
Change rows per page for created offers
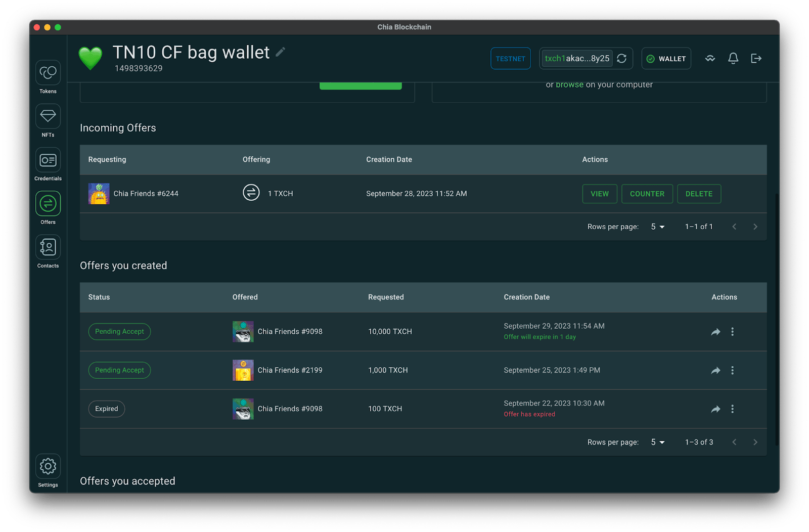[x=657, y=442]
